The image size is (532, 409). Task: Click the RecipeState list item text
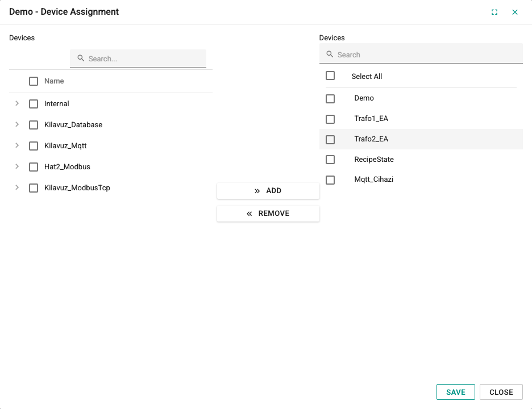coord(374,160)
